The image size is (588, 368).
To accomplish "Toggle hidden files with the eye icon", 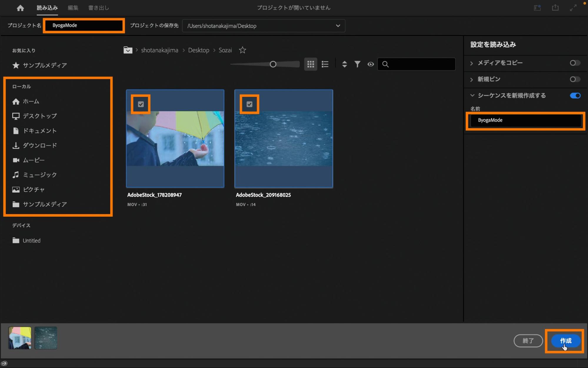I will pos(371,64).
